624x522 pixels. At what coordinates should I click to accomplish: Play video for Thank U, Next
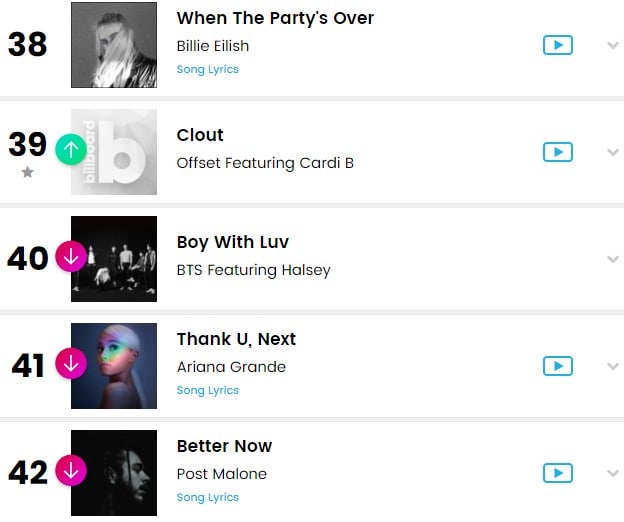coord(557,366)
